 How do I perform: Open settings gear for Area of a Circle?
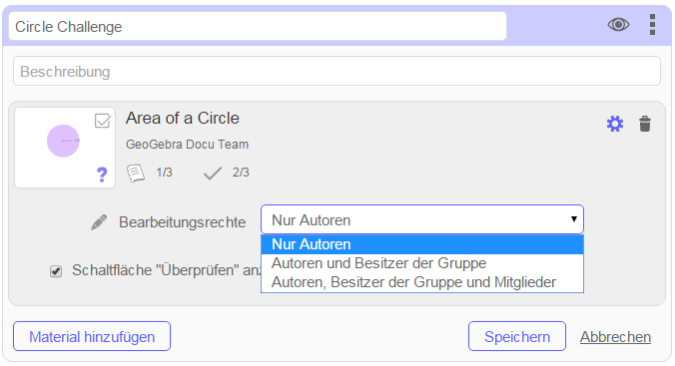pos(615,124)
